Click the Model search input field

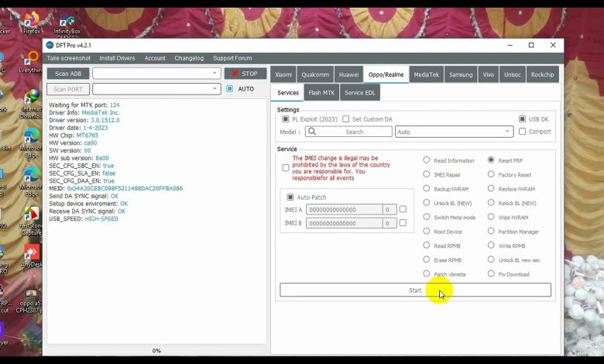tap(348, 132)
